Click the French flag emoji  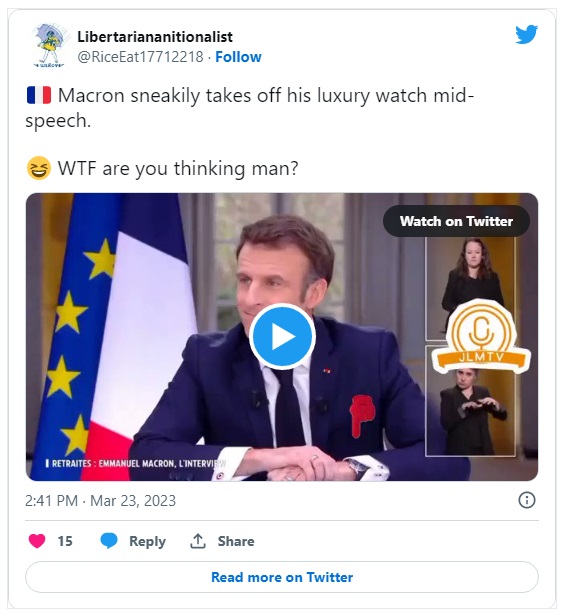coord(39,95)
